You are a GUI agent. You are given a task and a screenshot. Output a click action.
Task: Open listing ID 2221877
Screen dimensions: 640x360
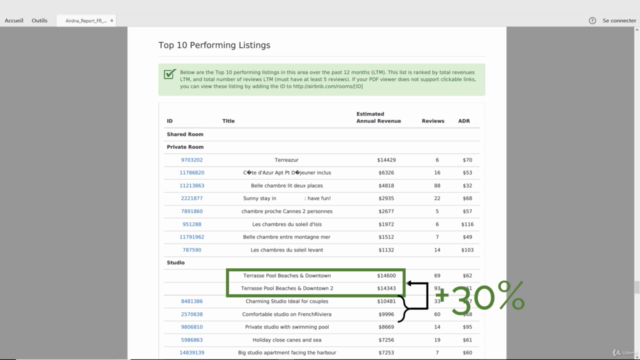point(192,198)
